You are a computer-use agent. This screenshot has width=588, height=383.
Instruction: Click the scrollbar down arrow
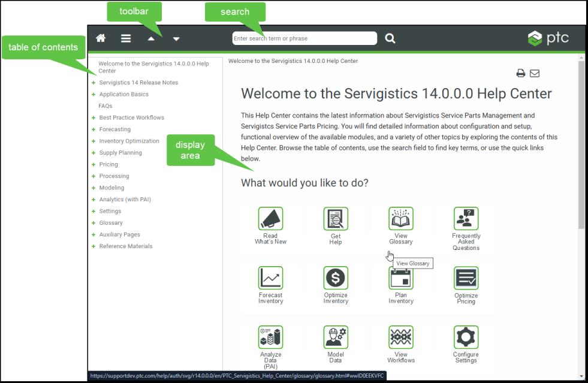581,376
